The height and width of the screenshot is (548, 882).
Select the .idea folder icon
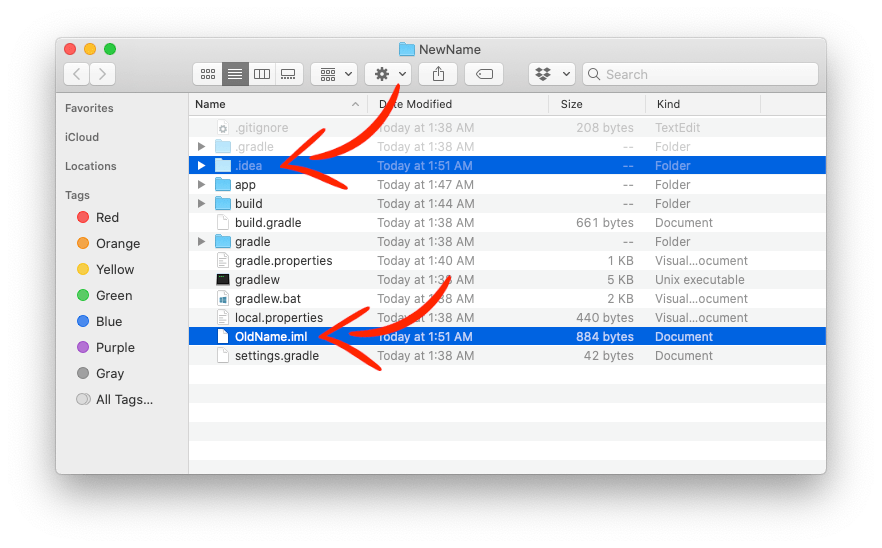[223, 165]
